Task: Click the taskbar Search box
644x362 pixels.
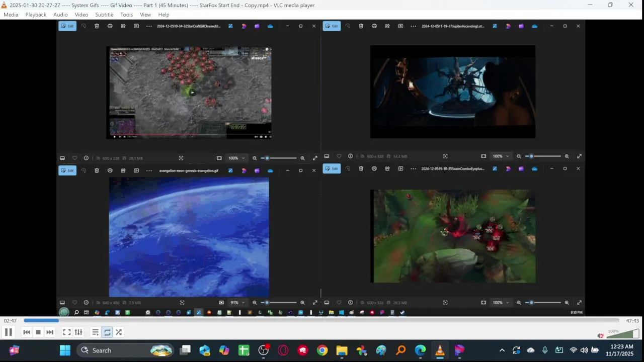Action: coord(125,350)
